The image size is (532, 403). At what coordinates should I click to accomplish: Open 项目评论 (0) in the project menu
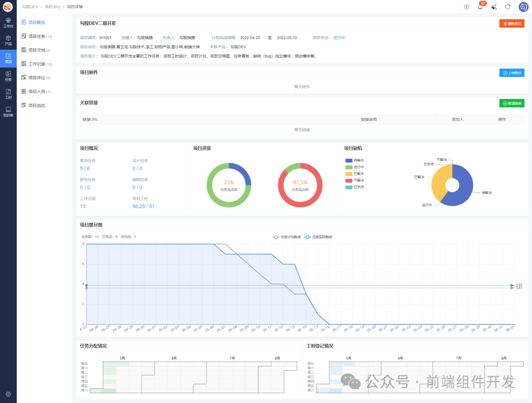[35, 78]
